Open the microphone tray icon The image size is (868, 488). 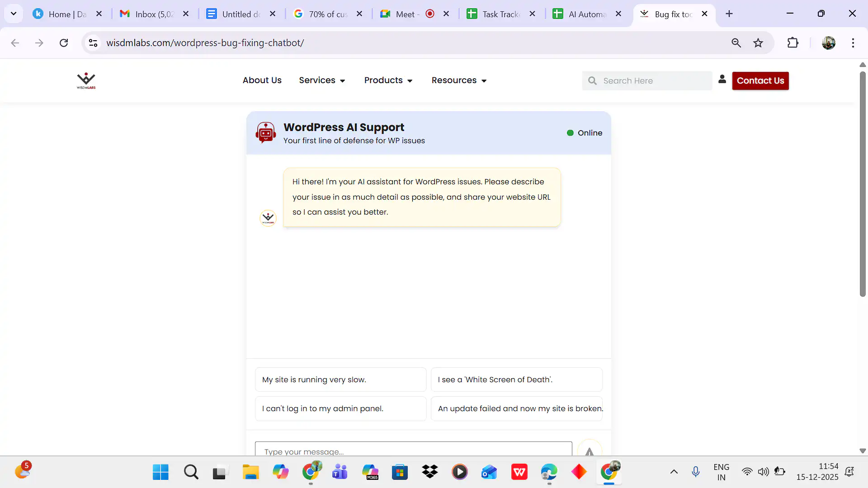695,472
